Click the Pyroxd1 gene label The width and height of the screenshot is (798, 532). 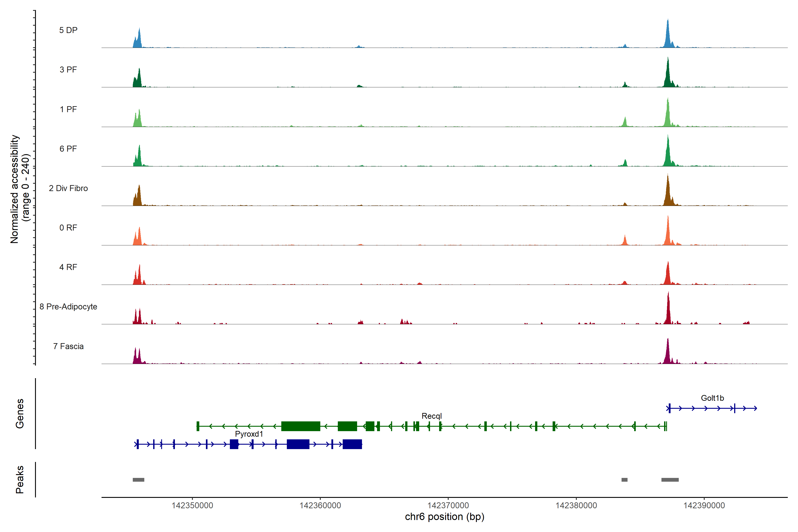(249, 434)
